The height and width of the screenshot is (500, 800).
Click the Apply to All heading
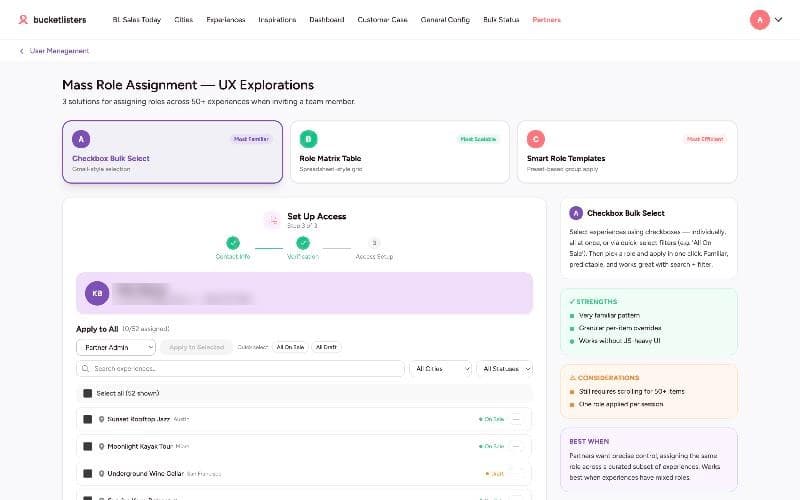click(x=97, y=329)
